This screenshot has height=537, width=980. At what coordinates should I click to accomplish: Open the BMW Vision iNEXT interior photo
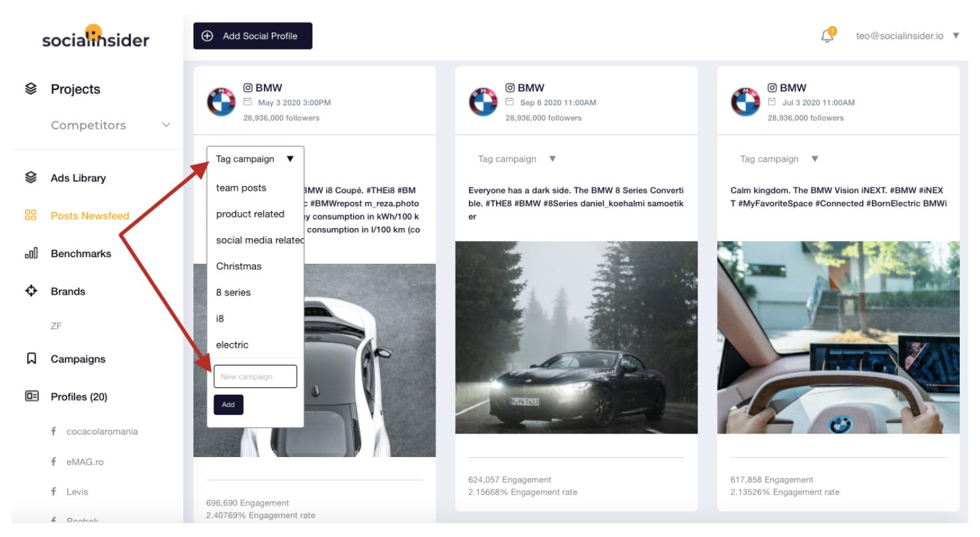[838, 337]
